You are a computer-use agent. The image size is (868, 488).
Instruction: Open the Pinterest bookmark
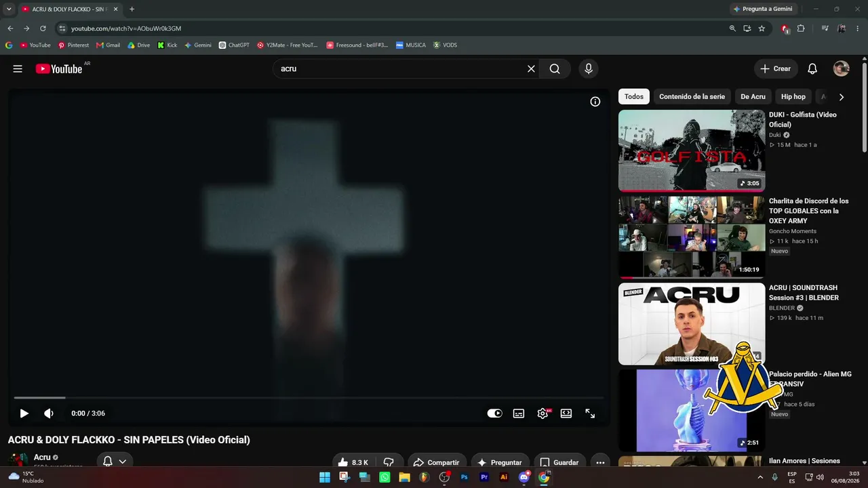(x=73, y=45)
